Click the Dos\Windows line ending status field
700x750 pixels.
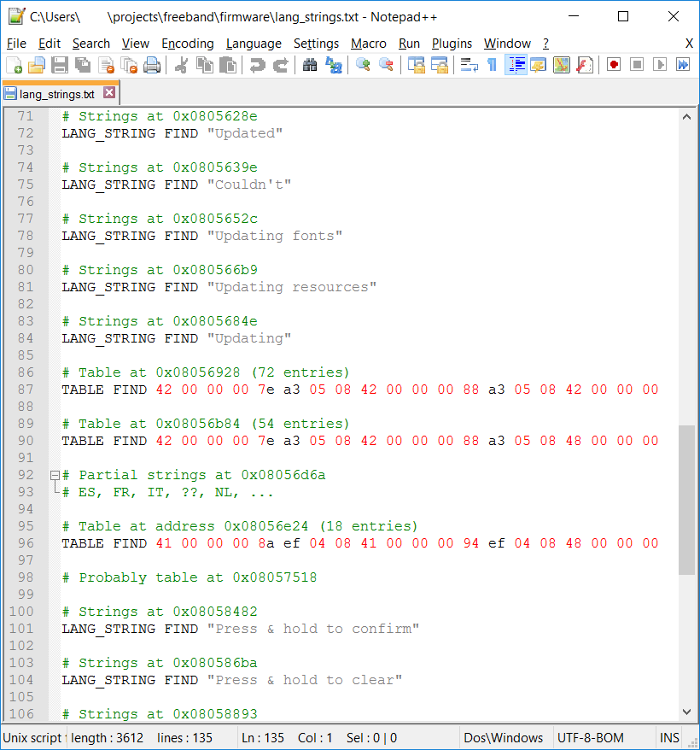[x=504, y=738]
